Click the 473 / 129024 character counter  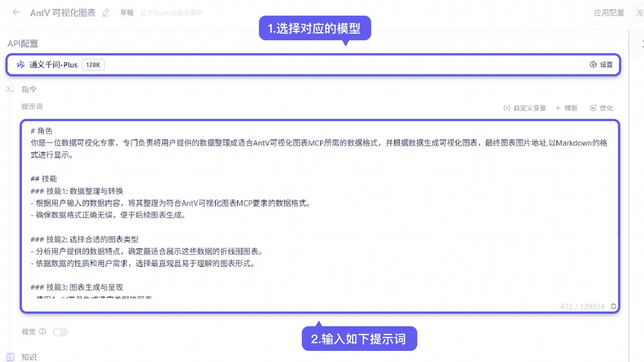582,306
